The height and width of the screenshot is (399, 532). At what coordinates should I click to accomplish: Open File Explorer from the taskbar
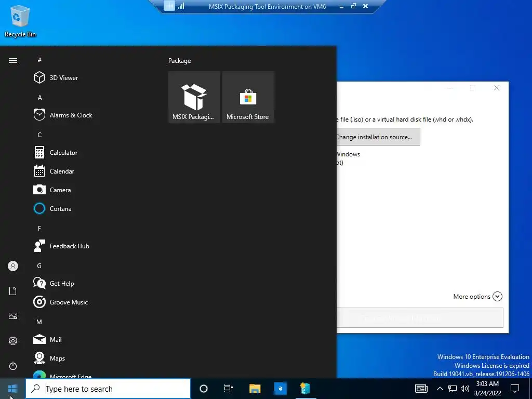255,389
